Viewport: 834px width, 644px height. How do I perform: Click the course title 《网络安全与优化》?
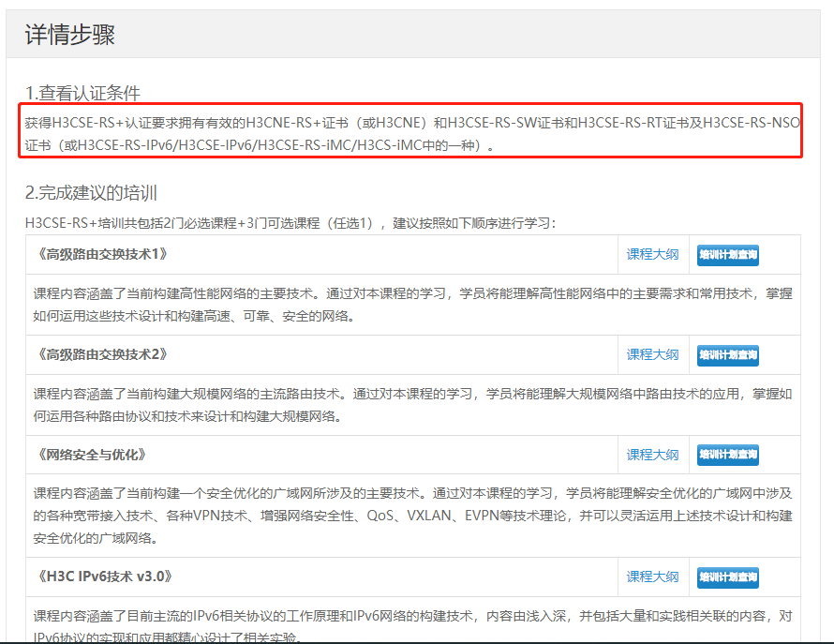(x=90, y=455)
